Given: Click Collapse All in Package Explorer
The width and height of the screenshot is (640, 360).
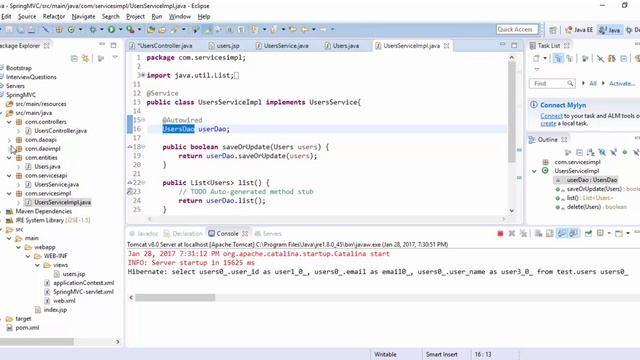Looking at the screenshot, I should [74, 59].
